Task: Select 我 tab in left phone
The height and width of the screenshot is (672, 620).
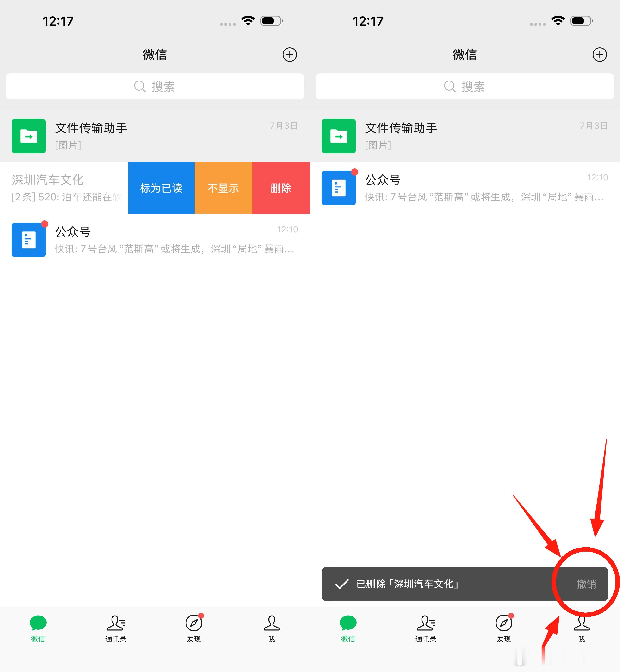Action: coord(271,629)
